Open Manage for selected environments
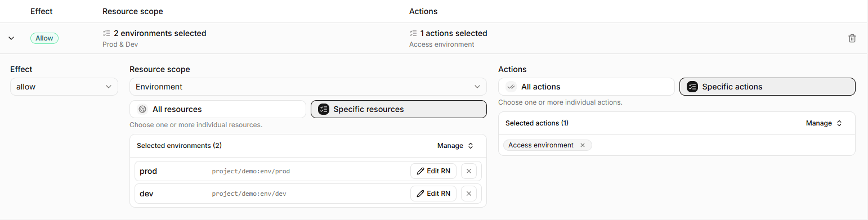The image size is (868, 220). click(x=455, y=146)
